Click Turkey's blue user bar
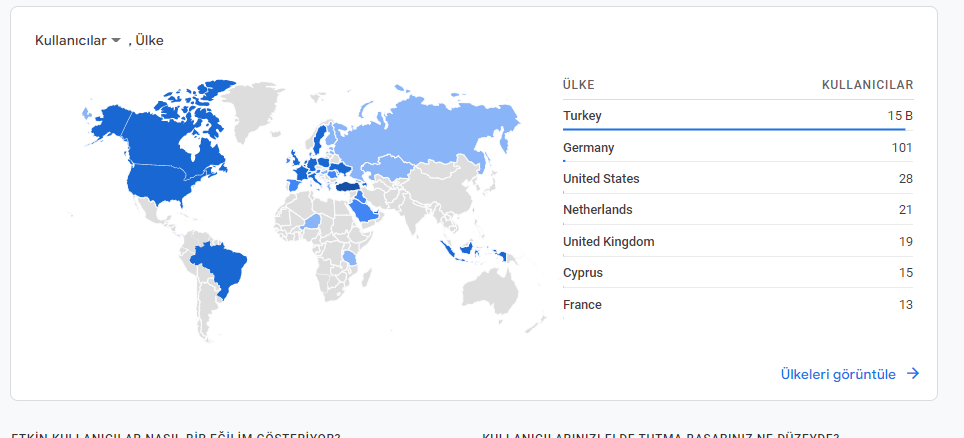Screen dimensions: 964x438 click(x=734, y=129)
